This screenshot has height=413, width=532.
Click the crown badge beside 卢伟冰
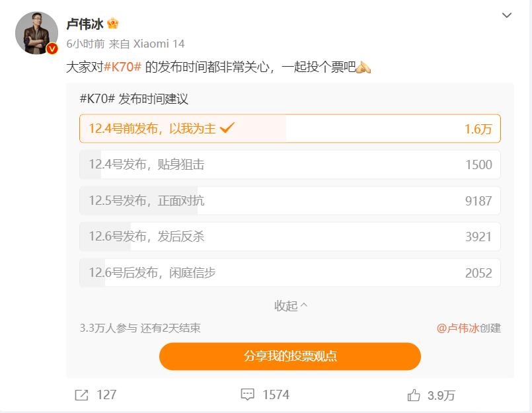pyautogui.click(x=113, y=24)
